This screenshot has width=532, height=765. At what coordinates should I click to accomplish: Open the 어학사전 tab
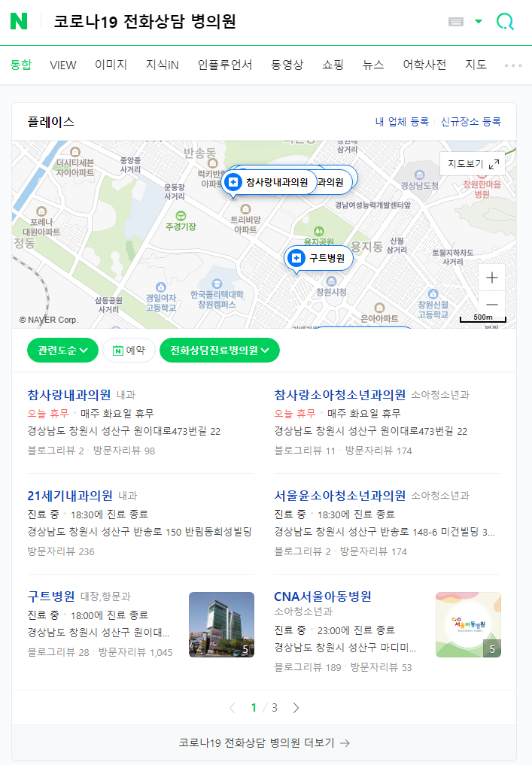424,65
